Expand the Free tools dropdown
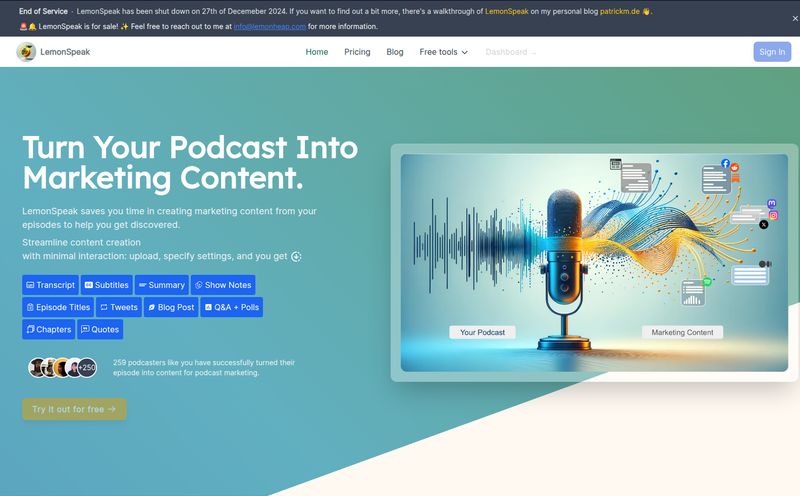This screenshot has width=800, height=496. pos(443,52)
